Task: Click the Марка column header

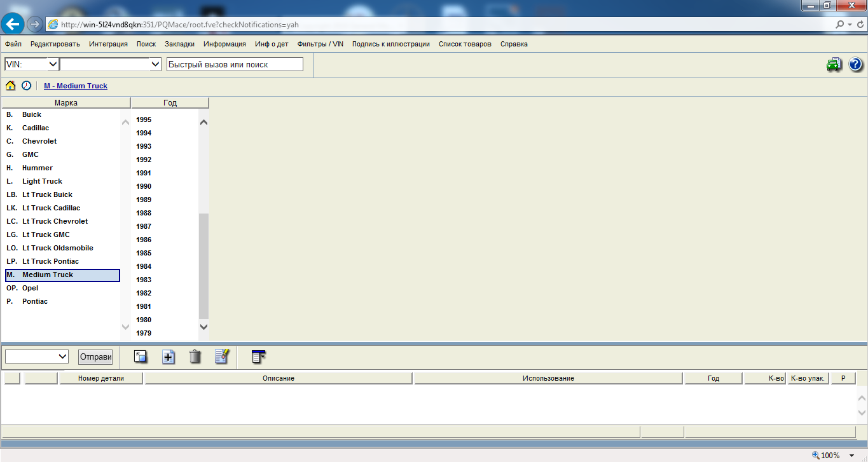Action: [x=66, y=102]
